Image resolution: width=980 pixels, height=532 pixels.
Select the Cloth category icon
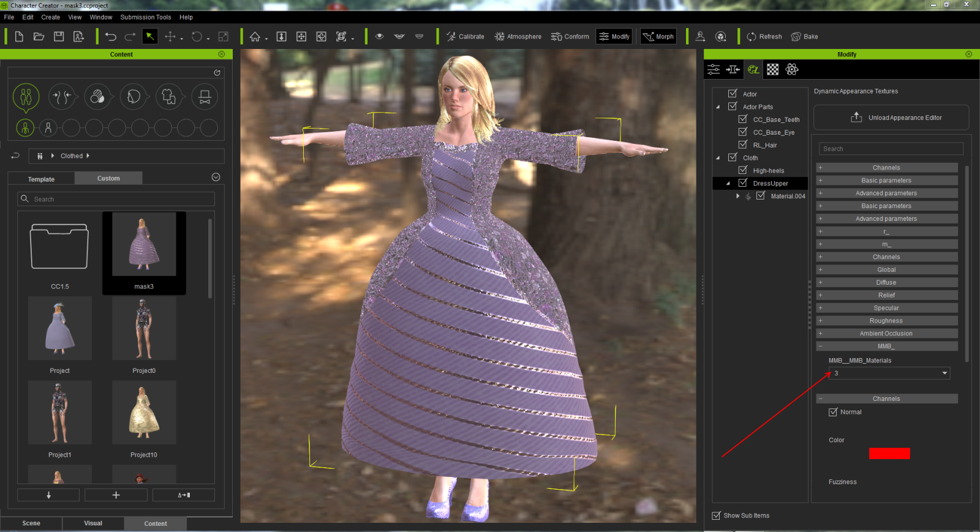[x=169, y=97]
